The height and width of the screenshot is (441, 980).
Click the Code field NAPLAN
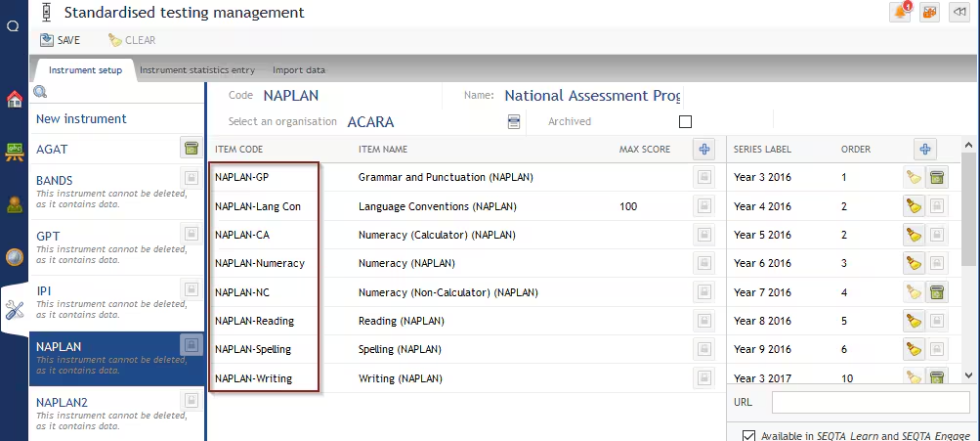[290, 96]
